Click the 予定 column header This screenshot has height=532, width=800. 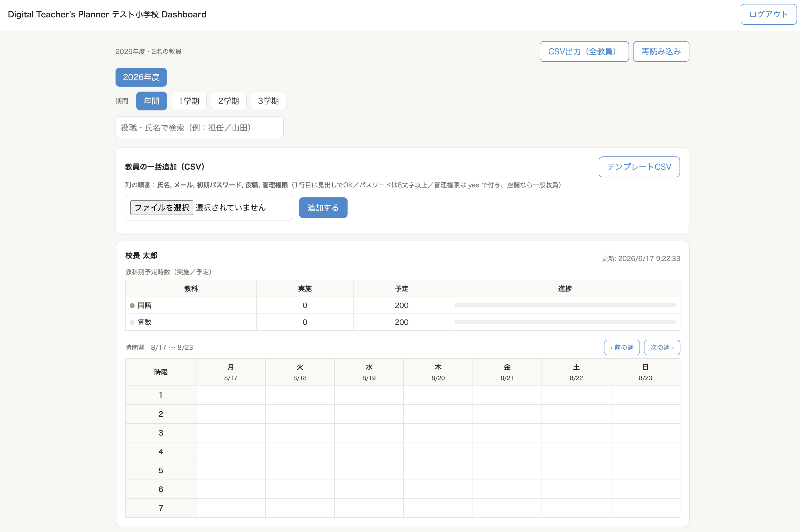401,288
